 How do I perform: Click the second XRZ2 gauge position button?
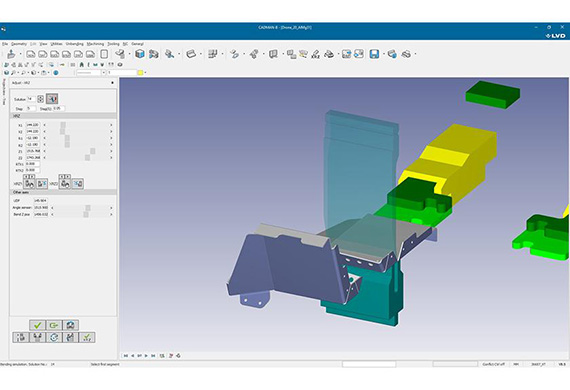[x=77, y=184]
